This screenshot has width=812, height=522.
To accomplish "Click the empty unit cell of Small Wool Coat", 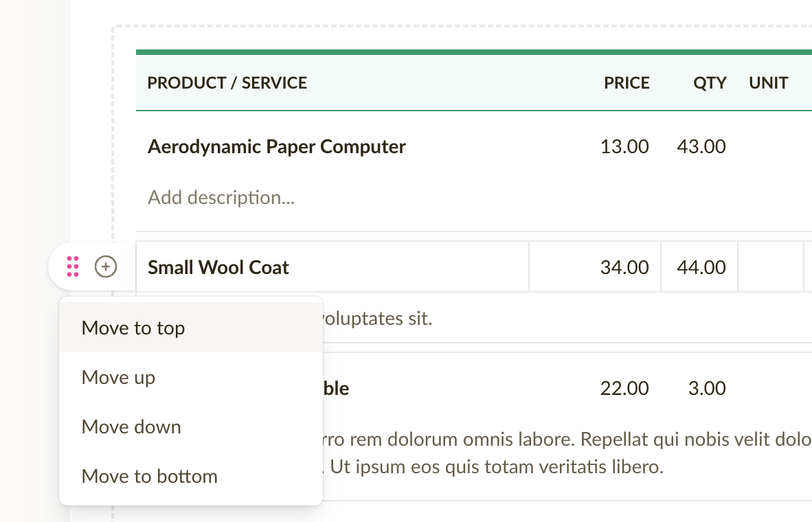I will 771,267.
